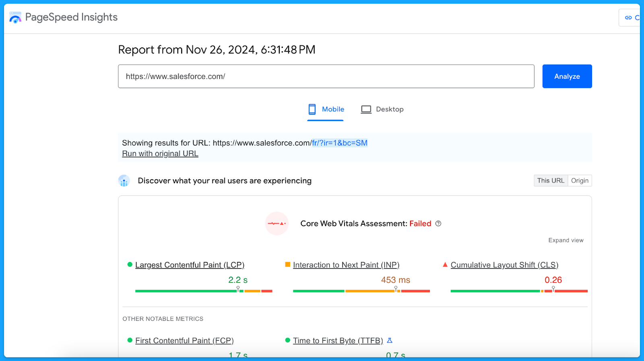Viewport: 644px width, 361px height.
Task: Click the URL input field
Action: click(326, 76)
